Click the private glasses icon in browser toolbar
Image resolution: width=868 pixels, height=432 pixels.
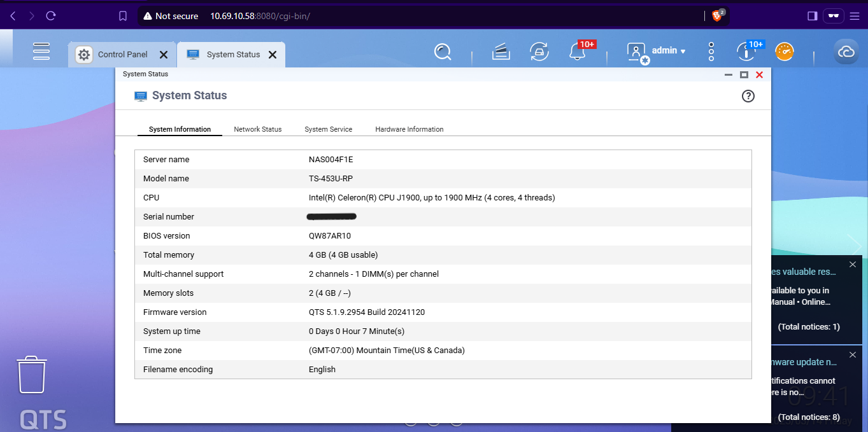pos(833,16)
